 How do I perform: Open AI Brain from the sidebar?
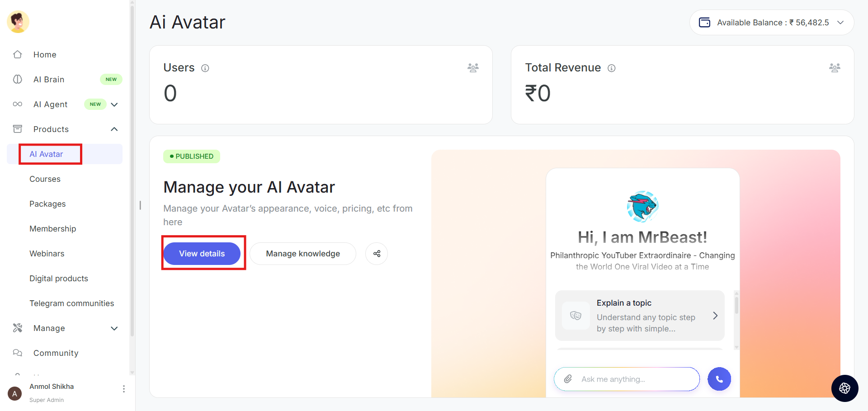click(x=49, y=80)
